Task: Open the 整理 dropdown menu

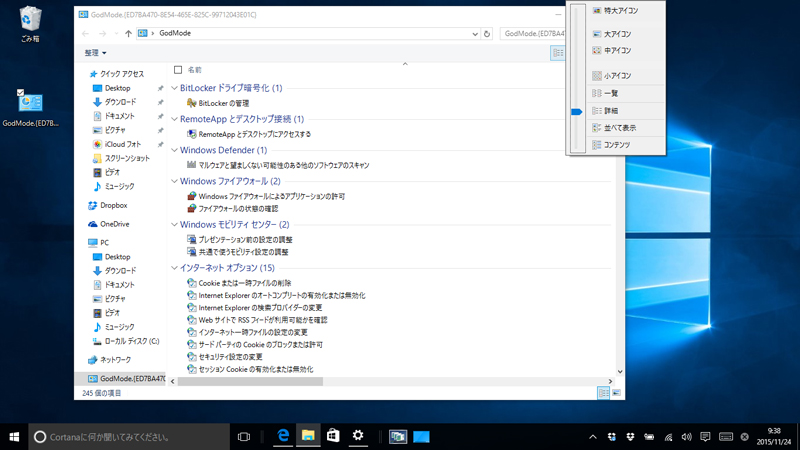Action: (x=95, y=53)
